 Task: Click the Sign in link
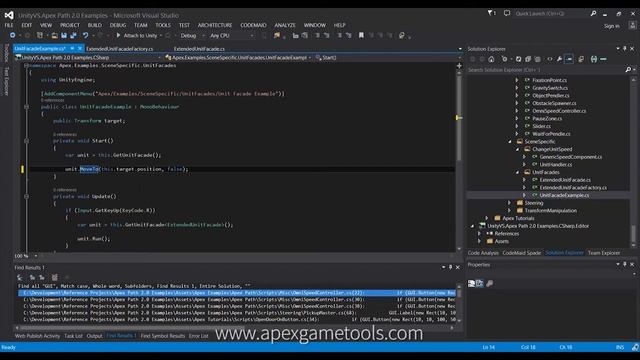[611, 26]
